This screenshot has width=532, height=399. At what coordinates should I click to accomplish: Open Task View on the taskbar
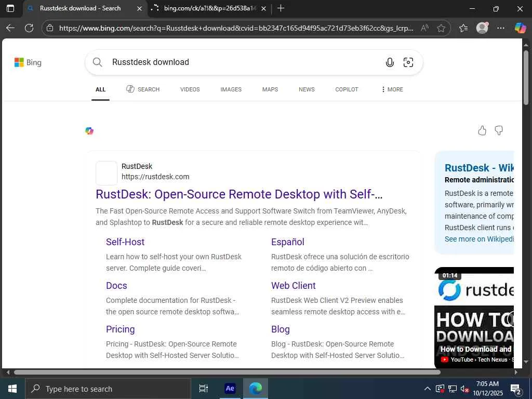pos(203,389)
